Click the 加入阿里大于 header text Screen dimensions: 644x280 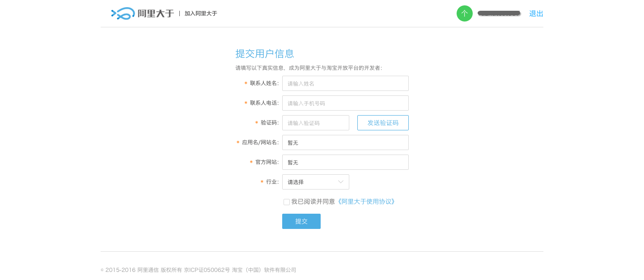[201, 13]
